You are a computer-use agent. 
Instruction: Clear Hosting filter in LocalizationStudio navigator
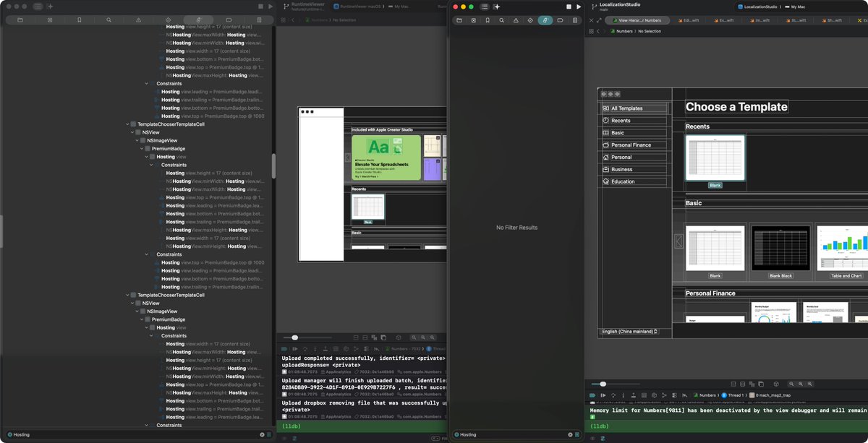[570, 435]
